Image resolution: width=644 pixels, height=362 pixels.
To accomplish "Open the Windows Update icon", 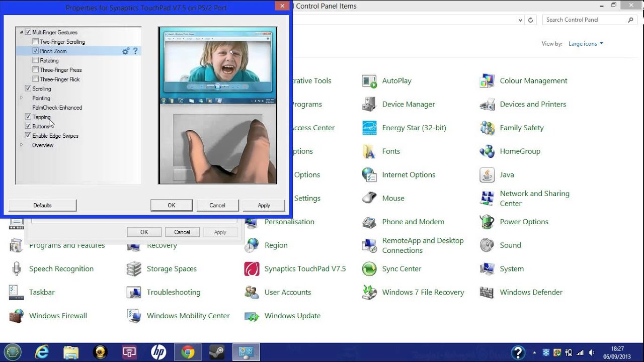I will tap(252, 316).
